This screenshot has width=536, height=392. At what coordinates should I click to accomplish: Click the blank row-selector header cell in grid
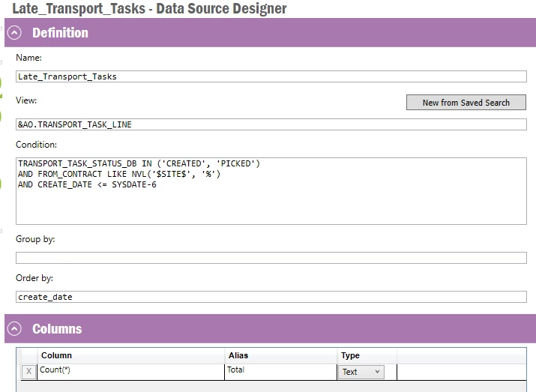[28, 355]
